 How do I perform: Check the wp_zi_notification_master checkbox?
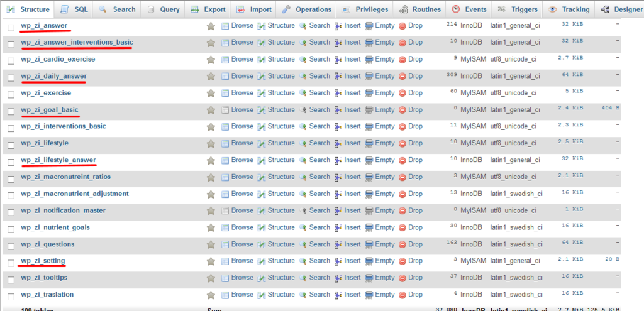point(11,211)
